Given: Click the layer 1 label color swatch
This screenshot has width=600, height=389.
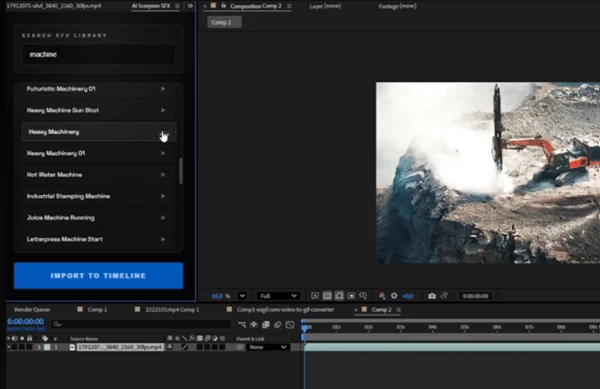Looking at the screenshot, I should (47, 347).
